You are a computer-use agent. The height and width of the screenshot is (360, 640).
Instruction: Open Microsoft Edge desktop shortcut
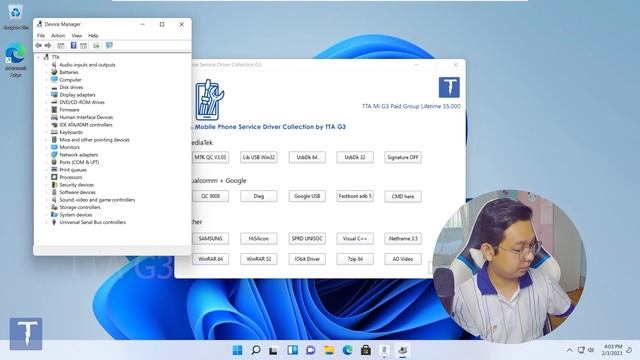click(16, 60)
